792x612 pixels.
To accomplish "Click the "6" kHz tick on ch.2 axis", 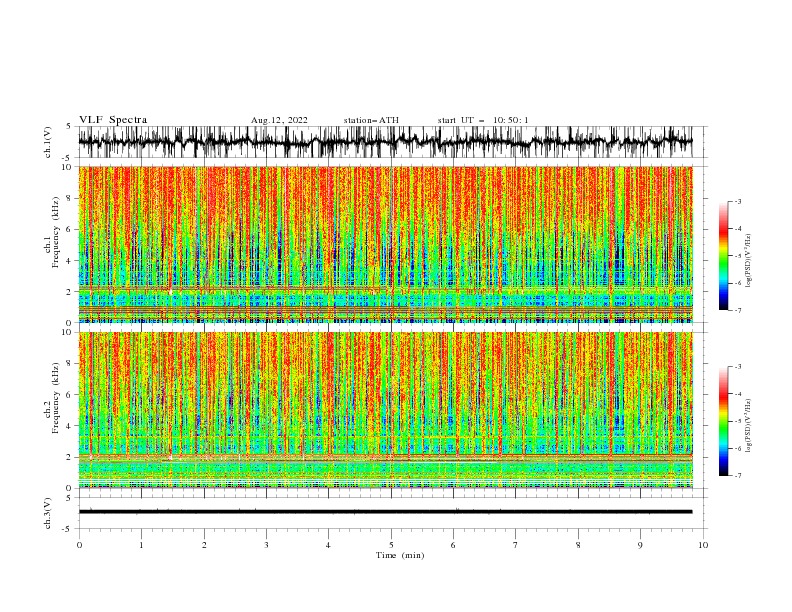I will click(70, 395).
